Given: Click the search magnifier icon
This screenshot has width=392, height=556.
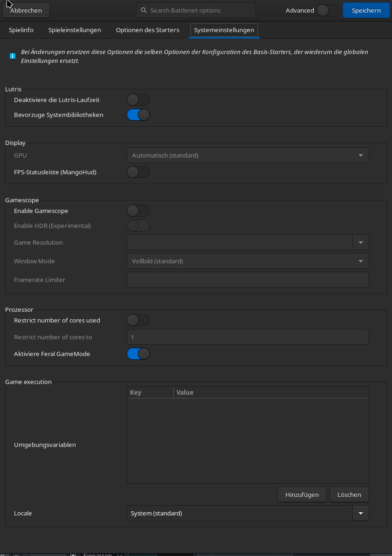Looking at the screenshot, I should (x=143, y=10).
